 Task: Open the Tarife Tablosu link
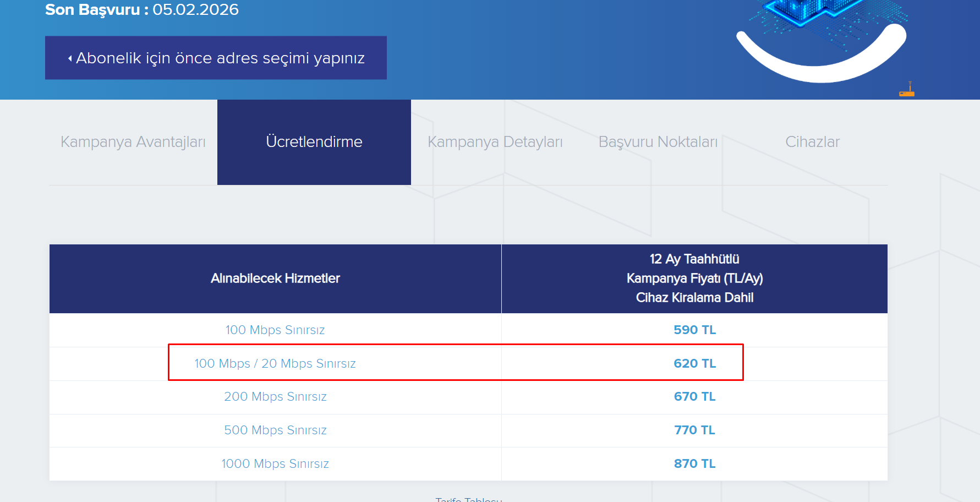coord(469,499)
